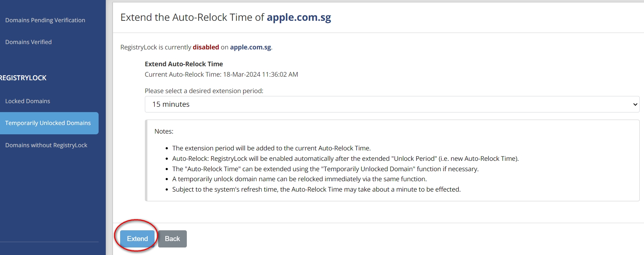Click the Back button
This screenshot has width=644, height=255.
tap(172, 239)
